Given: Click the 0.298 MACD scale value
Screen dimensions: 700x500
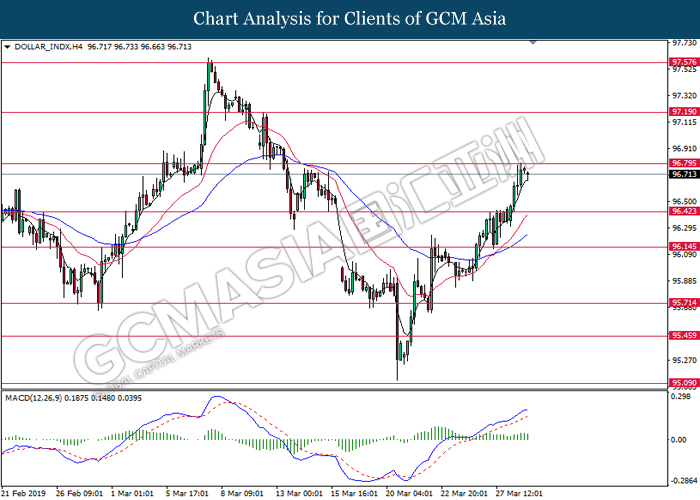Looking at the screenshot, I should click(x=681, y=396).
